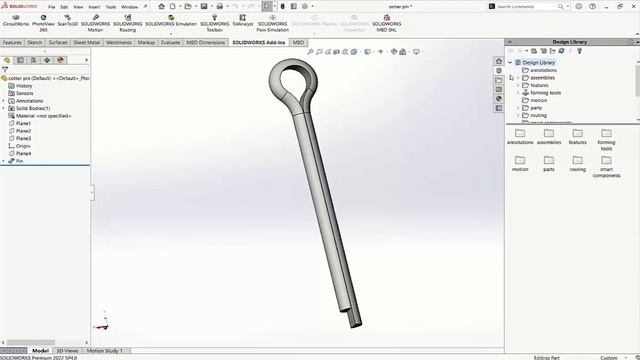640x360 pixels.
Task: Start SOLIDWORKS Simulation add-in
Action: 171,20
